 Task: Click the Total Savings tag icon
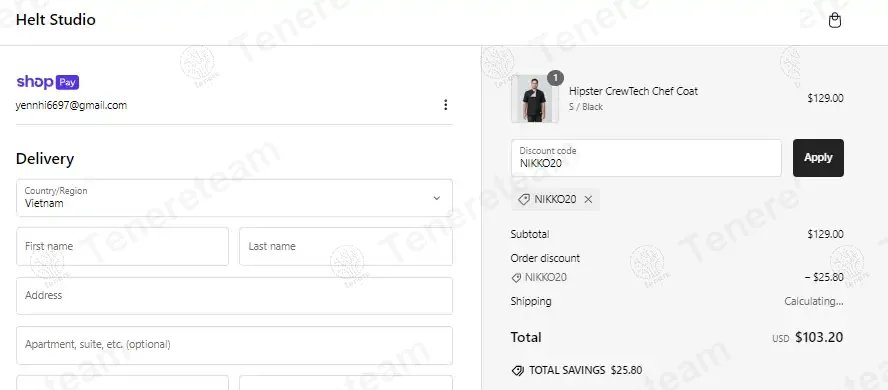pyautogui.click(x=518, y=371)
